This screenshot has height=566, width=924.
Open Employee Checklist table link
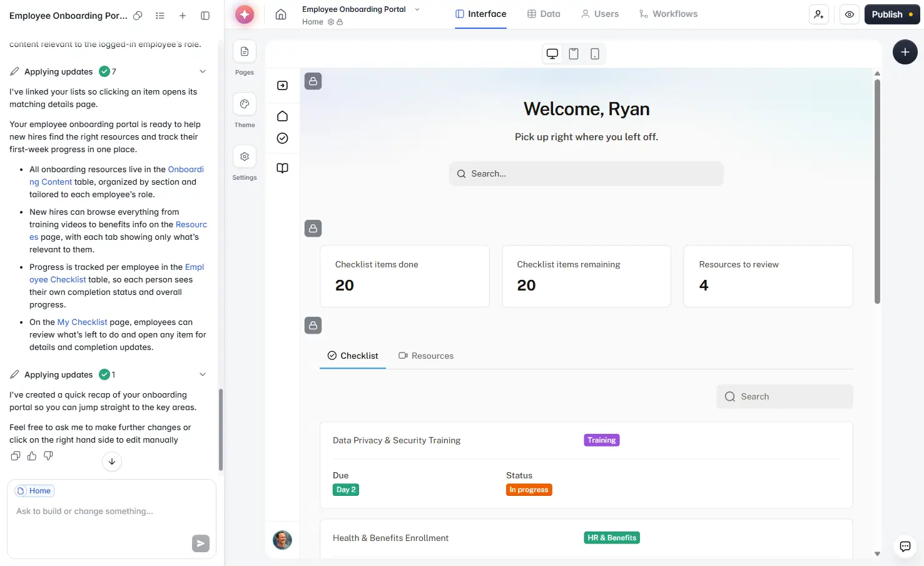(116, 274)
